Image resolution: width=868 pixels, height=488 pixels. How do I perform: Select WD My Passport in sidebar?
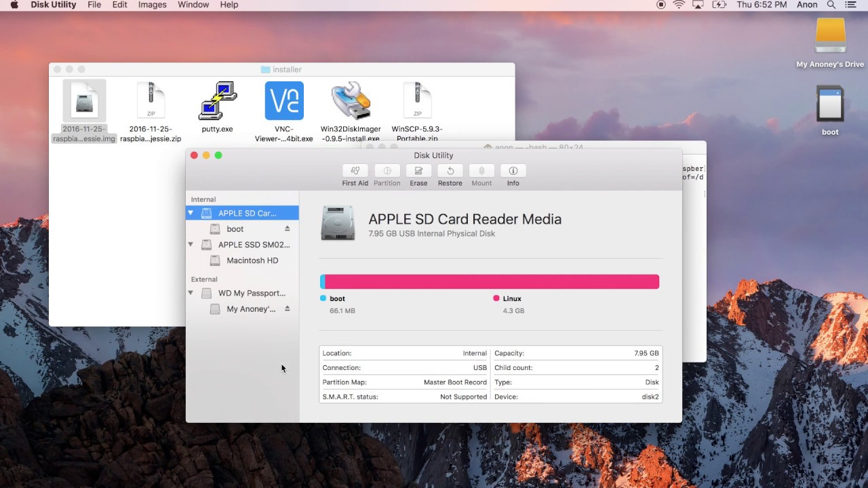pos(242,293)
